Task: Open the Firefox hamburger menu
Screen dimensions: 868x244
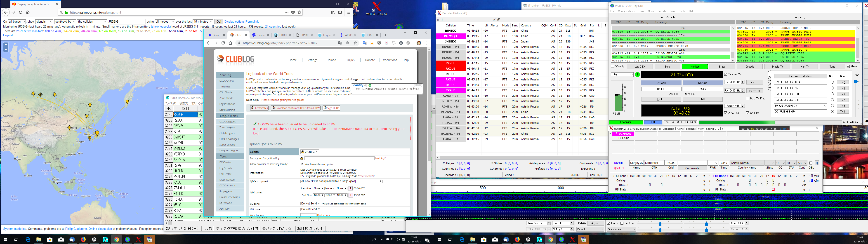Action: point(349,12)
